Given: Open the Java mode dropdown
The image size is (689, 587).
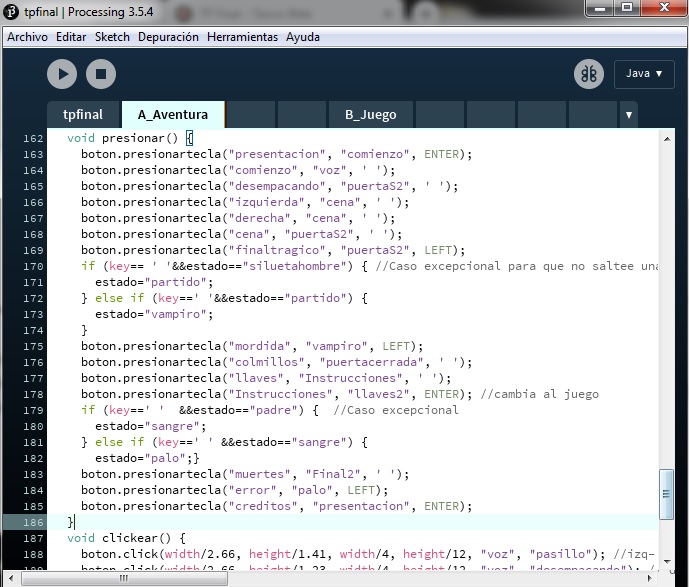Looking at the screenshot, I should (x=644, y=73).
